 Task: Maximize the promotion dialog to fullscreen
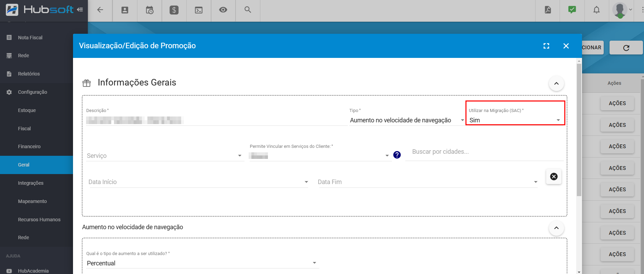[546, 46]
